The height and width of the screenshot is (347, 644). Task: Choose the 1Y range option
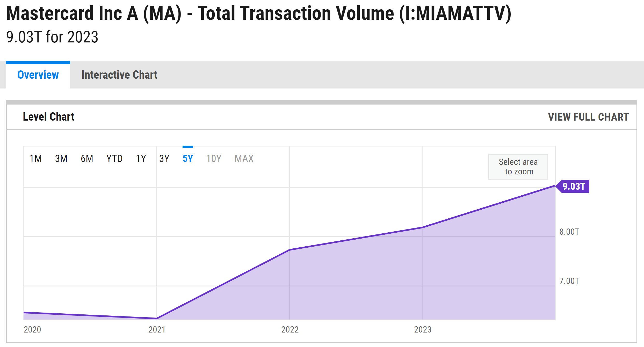141,159
